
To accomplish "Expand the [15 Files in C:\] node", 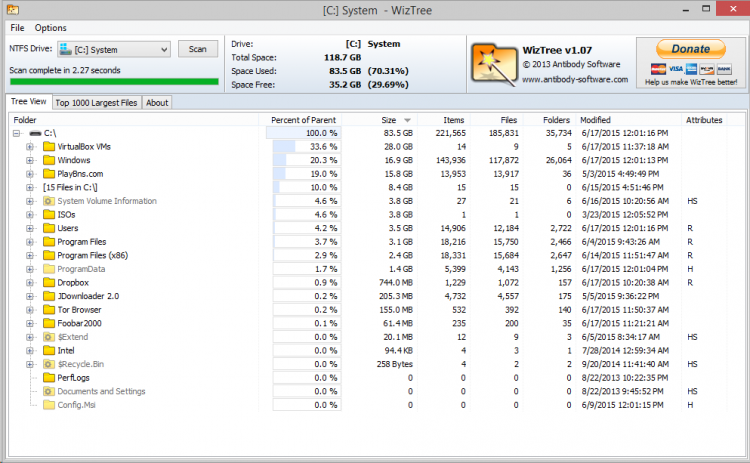I will click(x=30, y=187).
